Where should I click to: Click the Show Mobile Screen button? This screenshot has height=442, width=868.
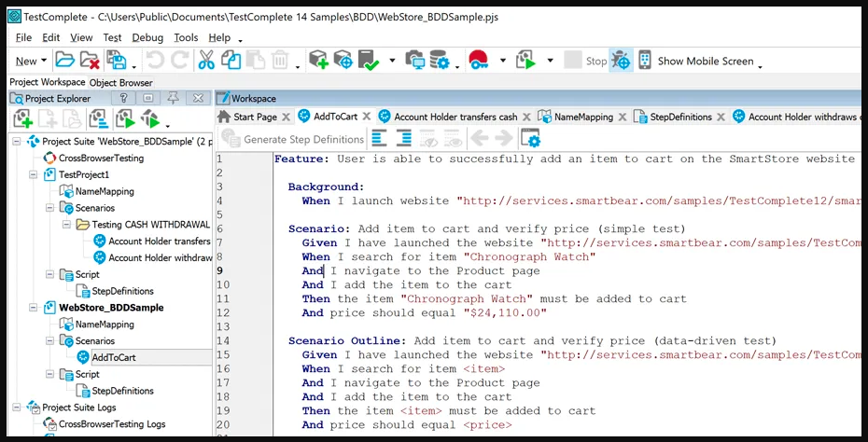coord(706,62)
